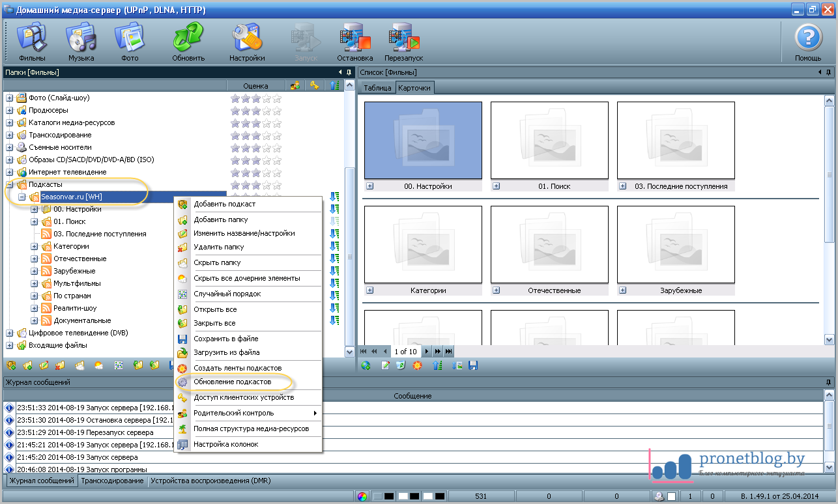Expand the Интернет телевидение tree node
Image resolution: width=838 pixels, height=504 pixels.
(x=10, y=173)
